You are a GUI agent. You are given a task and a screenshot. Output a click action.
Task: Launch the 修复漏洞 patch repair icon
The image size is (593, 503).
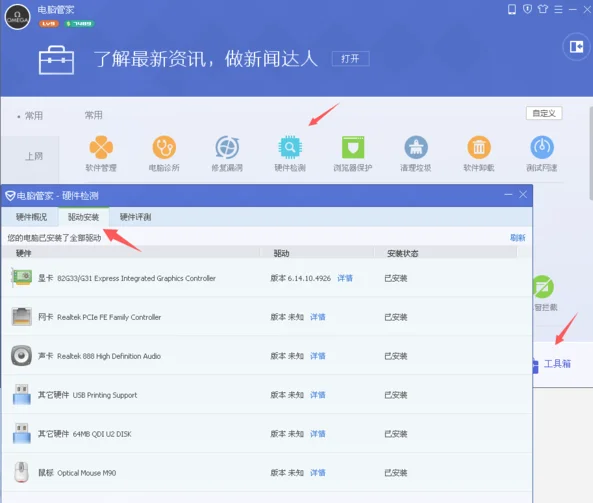pyautogui.click(x=227, y=147)
